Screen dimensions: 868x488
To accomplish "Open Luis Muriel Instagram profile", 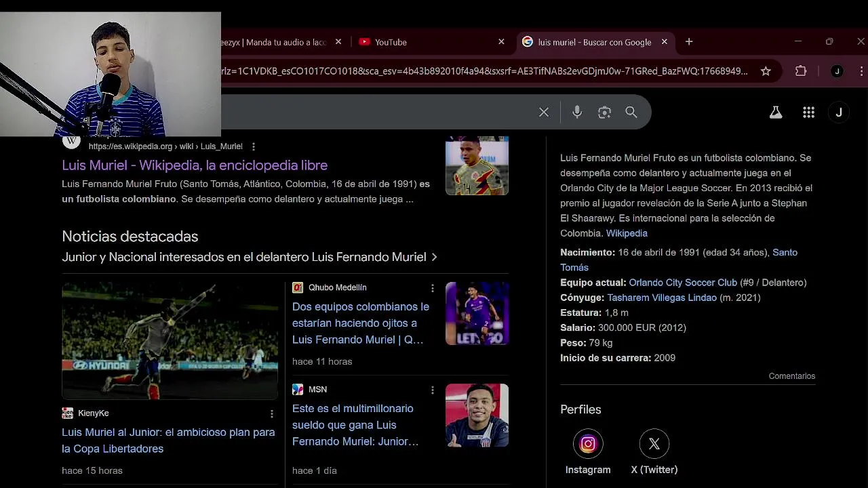I will (x=588, y=451).
